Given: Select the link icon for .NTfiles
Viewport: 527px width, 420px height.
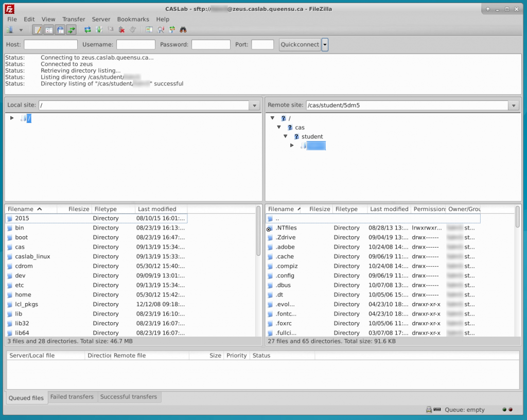Looking at the screenshot, I should 270,229.
